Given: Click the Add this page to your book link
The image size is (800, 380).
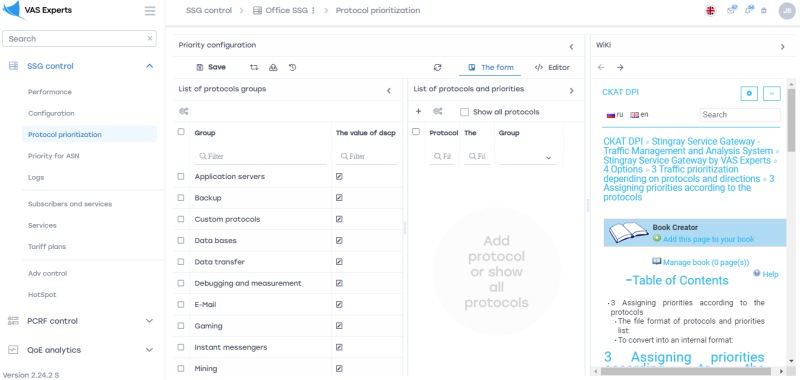Looking at the screenshot, I should 708,239.
